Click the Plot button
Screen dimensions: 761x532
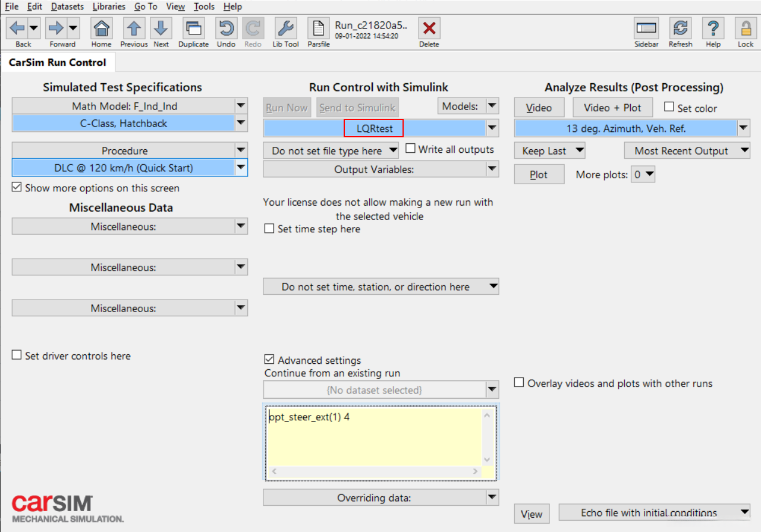click(x=539, y=175)
